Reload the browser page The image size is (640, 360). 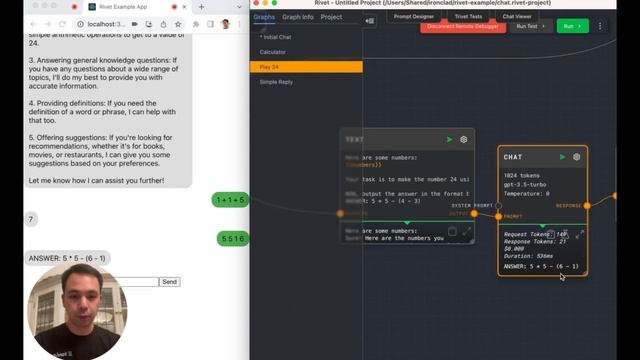pos(62,24)
